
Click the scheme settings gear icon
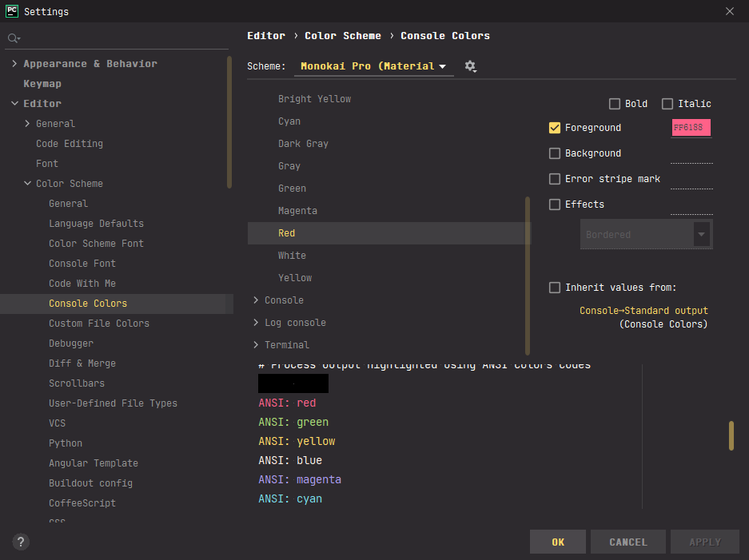470,66
